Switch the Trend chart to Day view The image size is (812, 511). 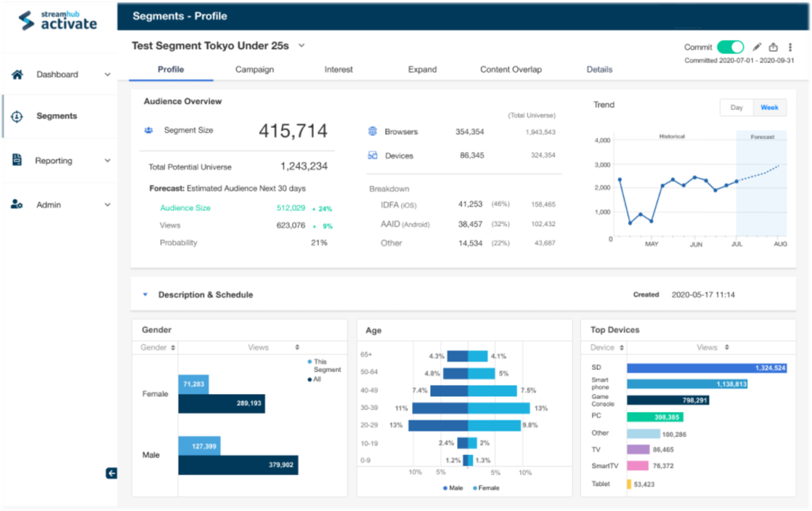737,108
